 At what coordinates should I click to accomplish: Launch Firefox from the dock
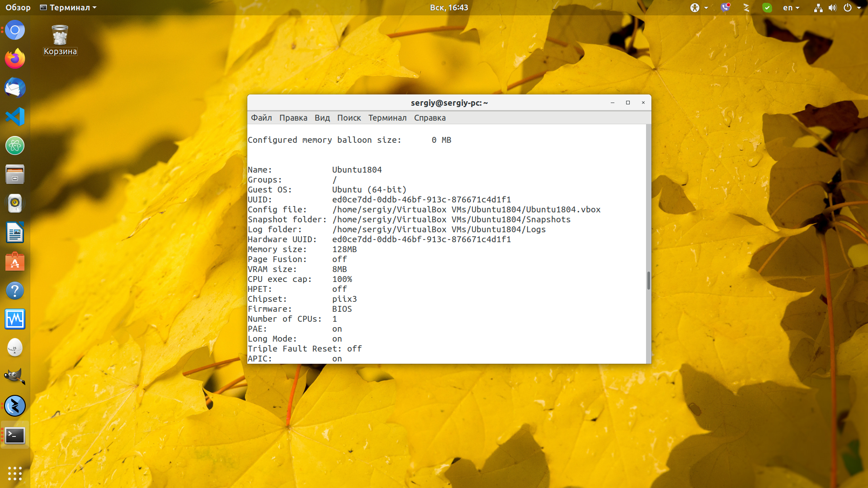(15, 59)
